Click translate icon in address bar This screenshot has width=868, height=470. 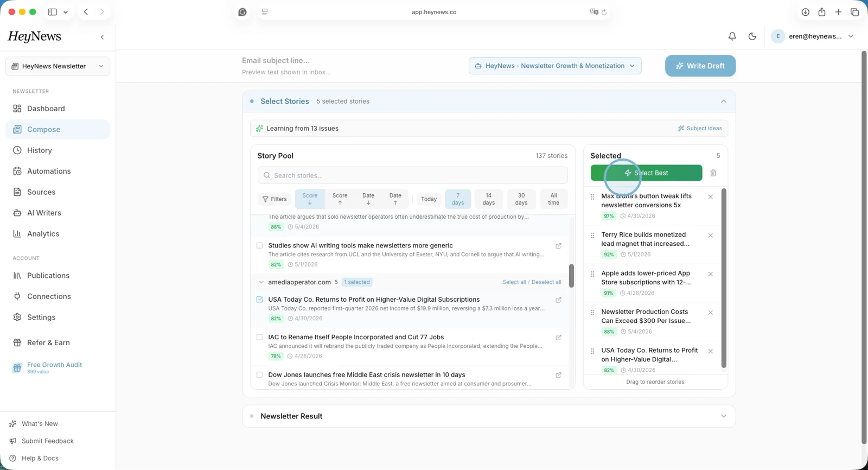593,12
